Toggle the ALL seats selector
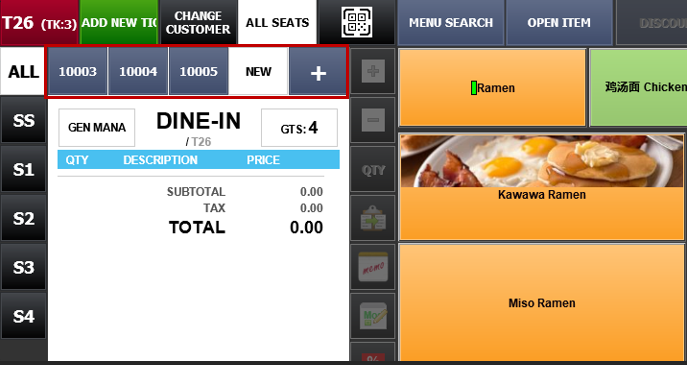Viewport: 687px width, 365px height. [x=23, y=71]
